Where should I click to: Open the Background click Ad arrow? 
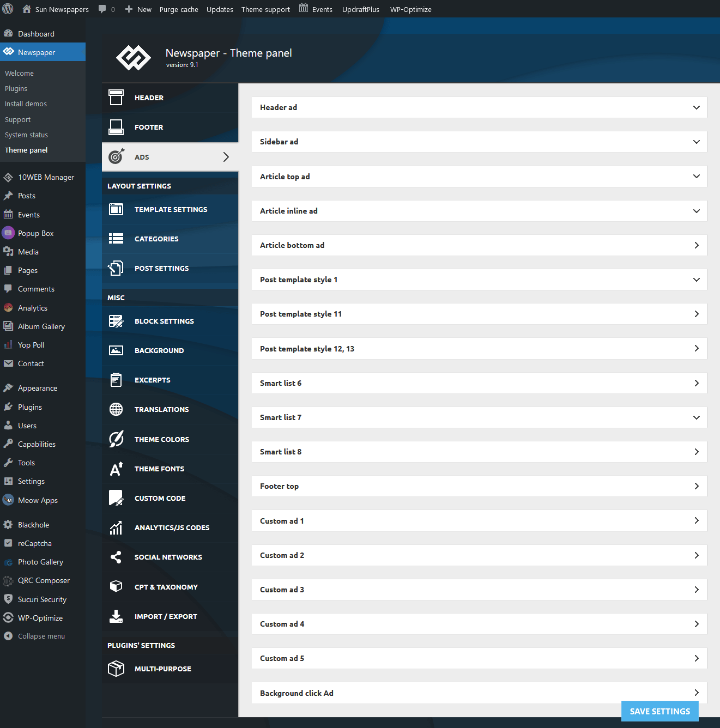[697, 693]
